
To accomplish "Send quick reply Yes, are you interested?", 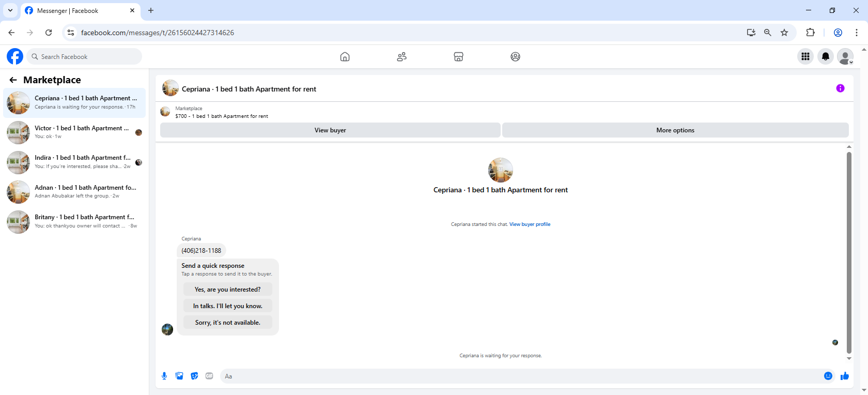I will pyautogui.click(x=228, y=290).
